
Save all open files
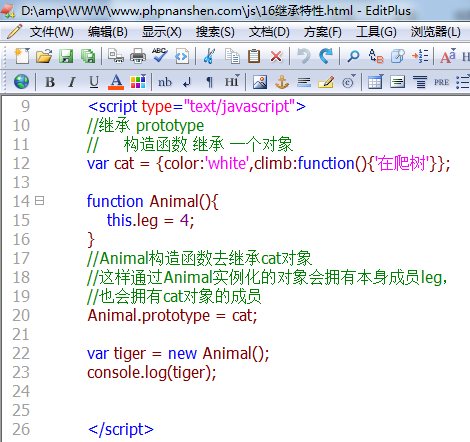tap(88, 56)
